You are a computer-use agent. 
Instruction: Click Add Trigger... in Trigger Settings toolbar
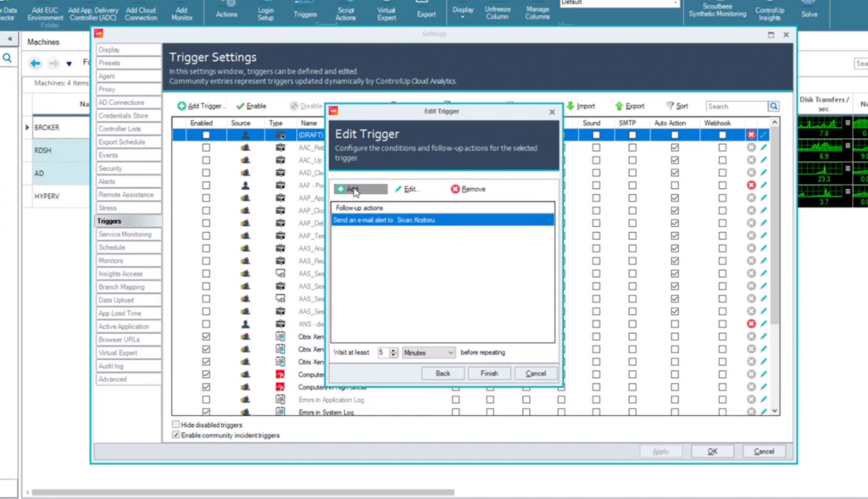pyautogui.click(x=202, y=106)
